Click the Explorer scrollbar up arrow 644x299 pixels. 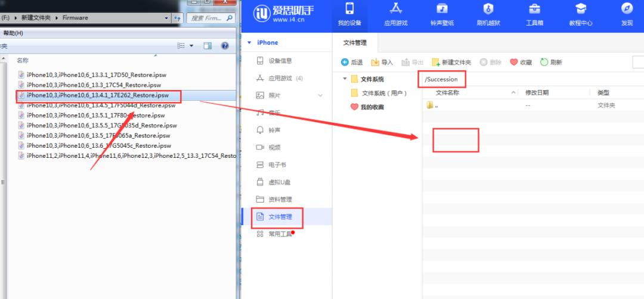pyautogui.click(x=4, y=60)
